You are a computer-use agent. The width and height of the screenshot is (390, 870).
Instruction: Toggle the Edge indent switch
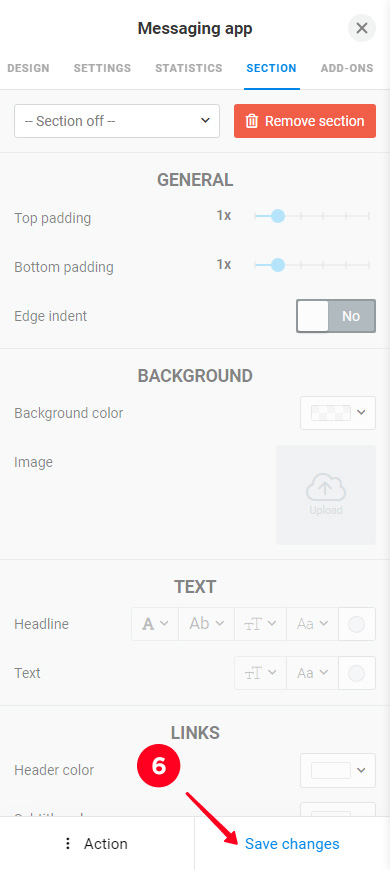point(336,316)
